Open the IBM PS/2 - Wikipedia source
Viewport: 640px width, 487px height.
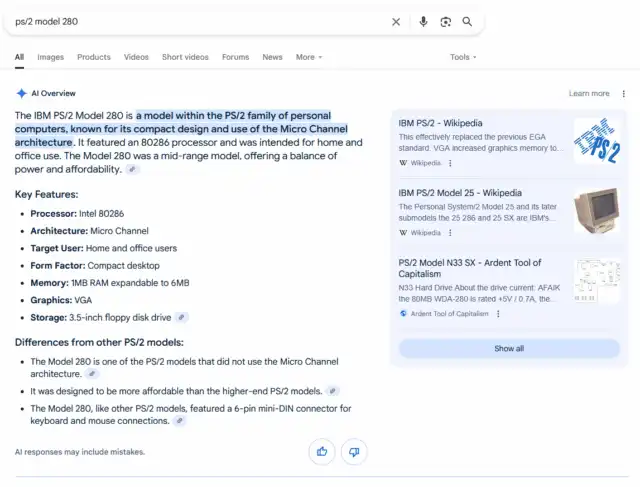pos(440,123)
